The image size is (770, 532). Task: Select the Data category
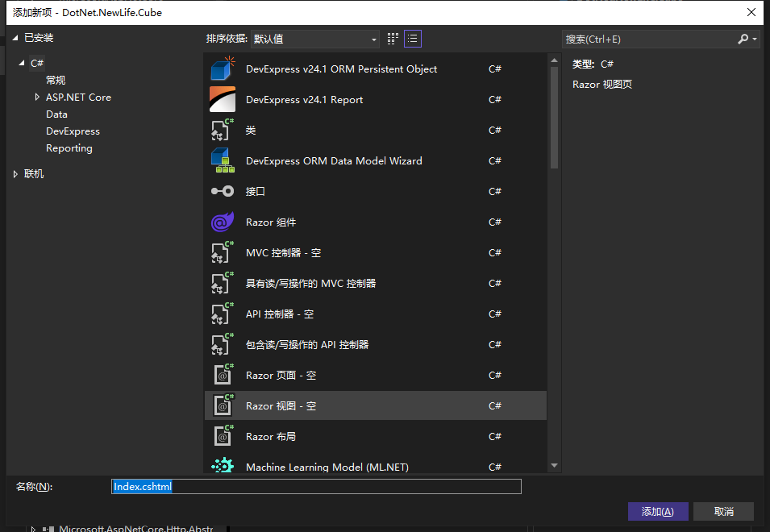pos(56,114)
